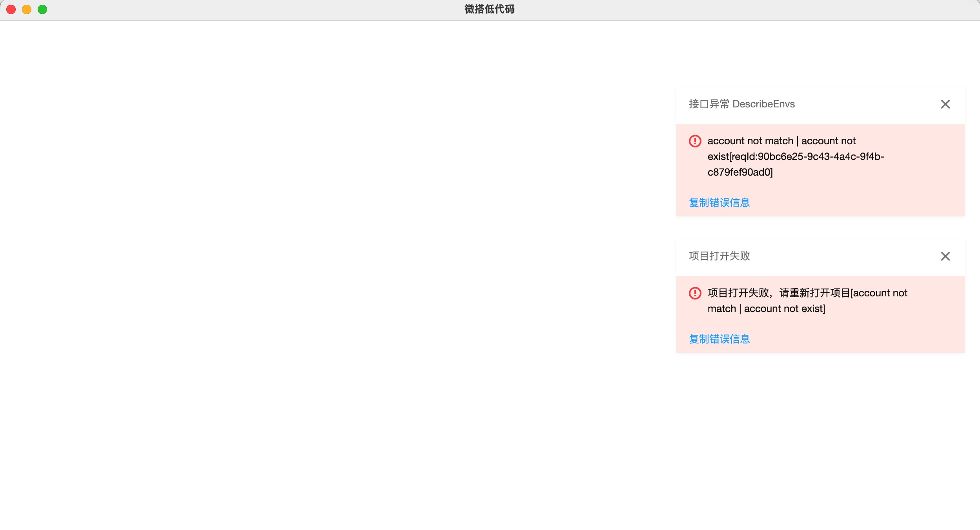Dismiss the 项目打开失败 notification
The height and width of the screenshot is (530, 980).
click(945, 256)
